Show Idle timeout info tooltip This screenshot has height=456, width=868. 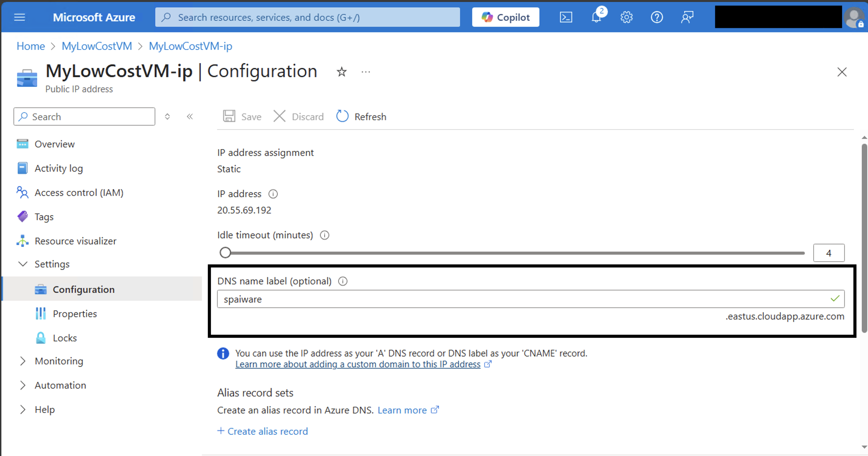[x=325, y=235]
